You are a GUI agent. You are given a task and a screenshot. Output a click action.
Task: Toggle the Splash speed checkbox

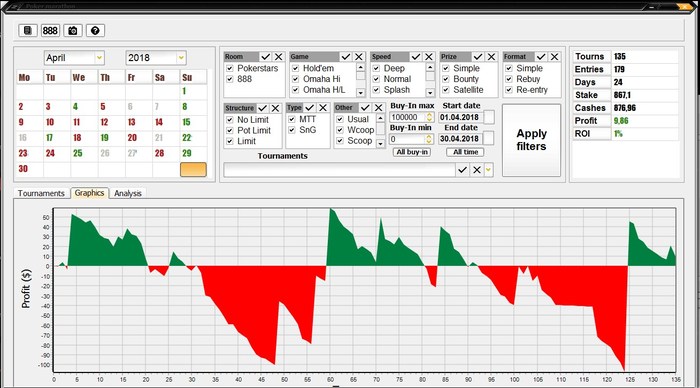click(376, 90)
